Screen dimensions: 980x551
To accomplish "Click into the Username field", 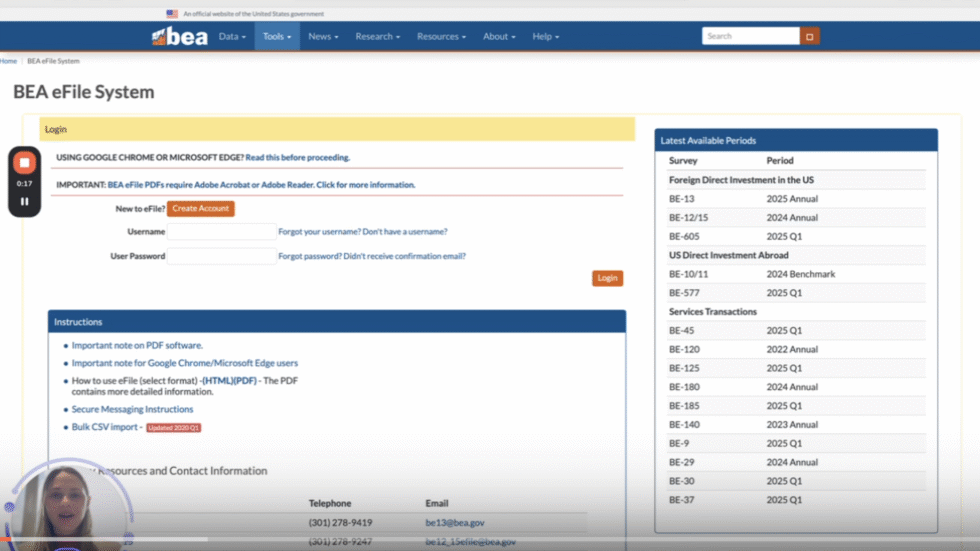I will pos(221,231).
